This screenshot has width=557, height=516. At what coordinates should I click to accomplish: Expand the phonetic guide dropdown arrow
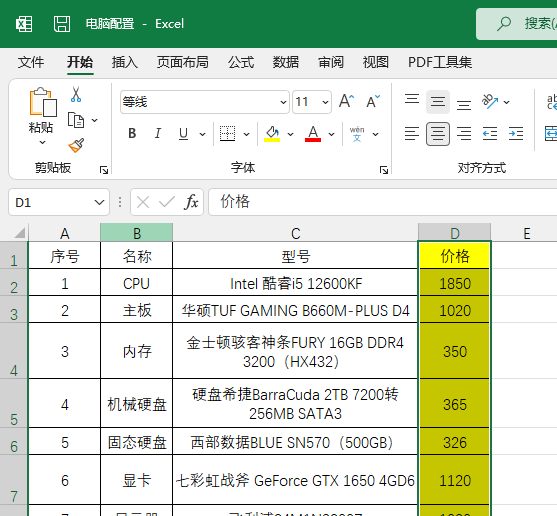tap(375, 134)
